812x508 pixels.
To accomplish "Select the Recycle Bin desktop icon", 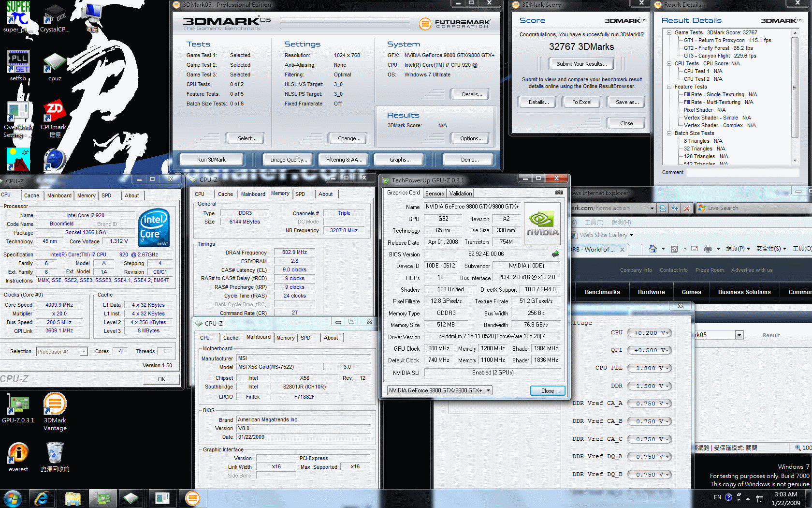I will click(x=55, y=457).
